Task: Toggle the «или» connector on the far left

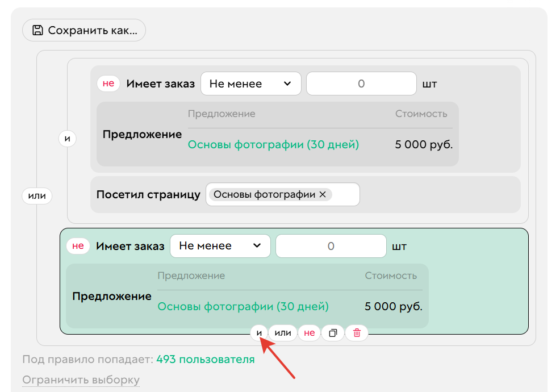Action: click(36, 195)
